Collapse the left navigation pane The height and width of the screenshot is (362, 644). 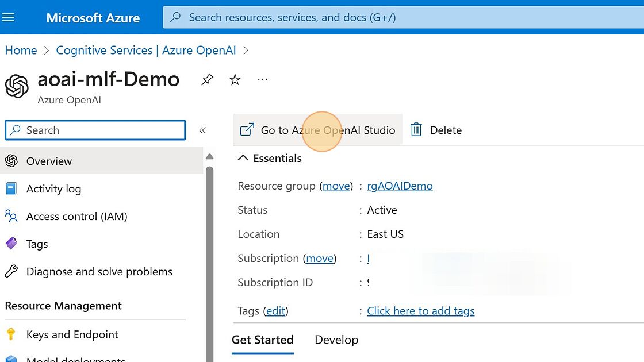coord(202,130)
